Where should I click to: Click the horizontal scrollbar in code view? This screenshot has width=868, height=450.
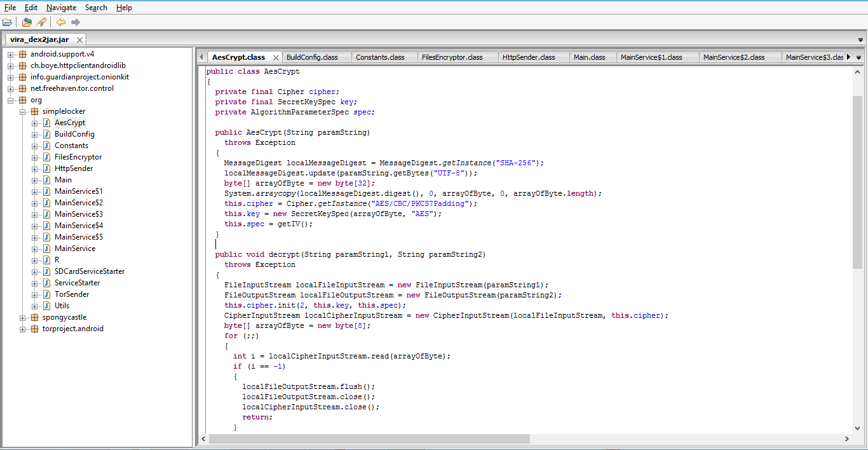pyautogui.click(x=369, y=439)
